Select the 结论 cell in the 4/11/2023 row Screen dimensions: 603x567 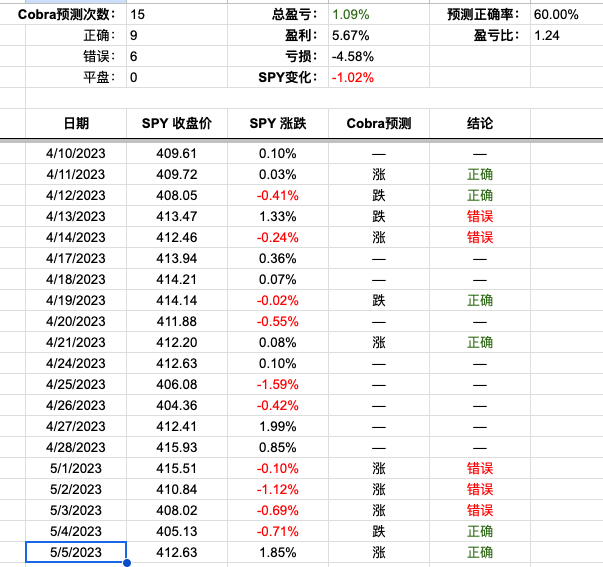[x=480, y=174]
